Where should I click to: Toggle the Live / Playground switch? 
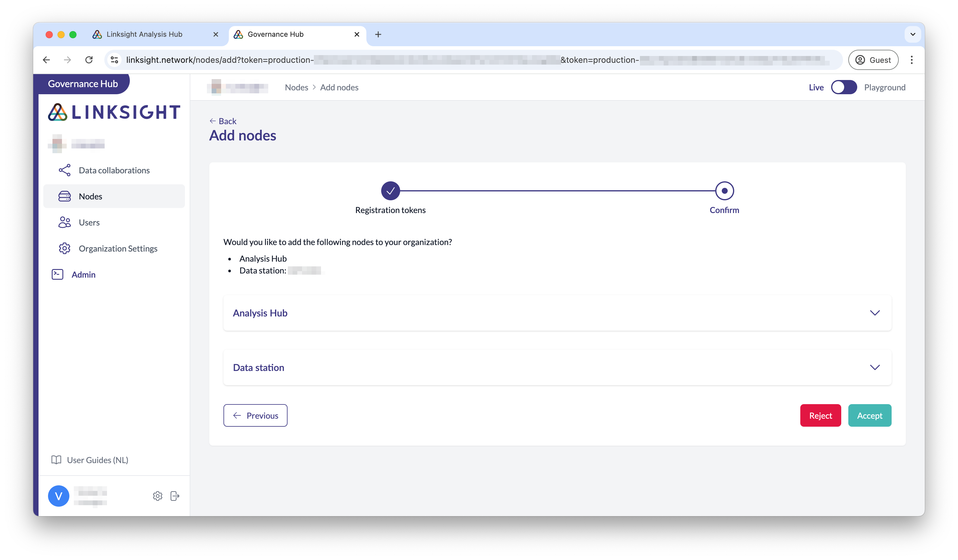coord(844,87)
